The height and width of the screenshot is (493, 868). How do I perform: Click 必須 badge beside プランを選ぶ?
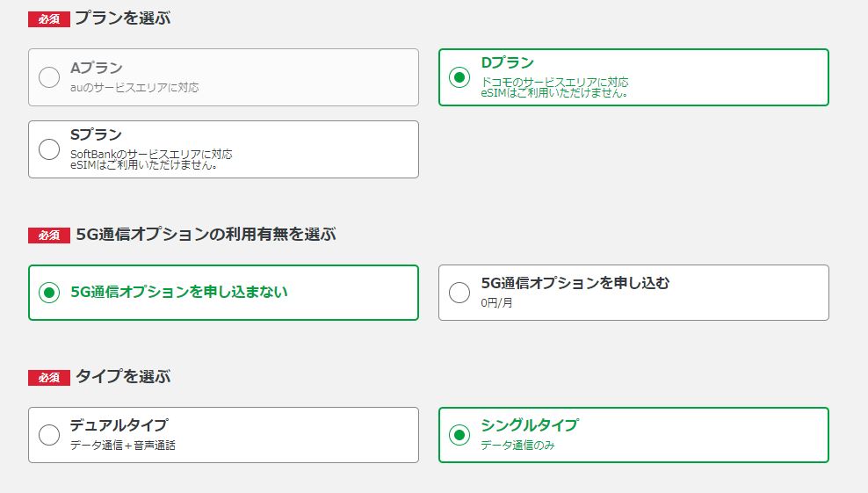(49, 18)
